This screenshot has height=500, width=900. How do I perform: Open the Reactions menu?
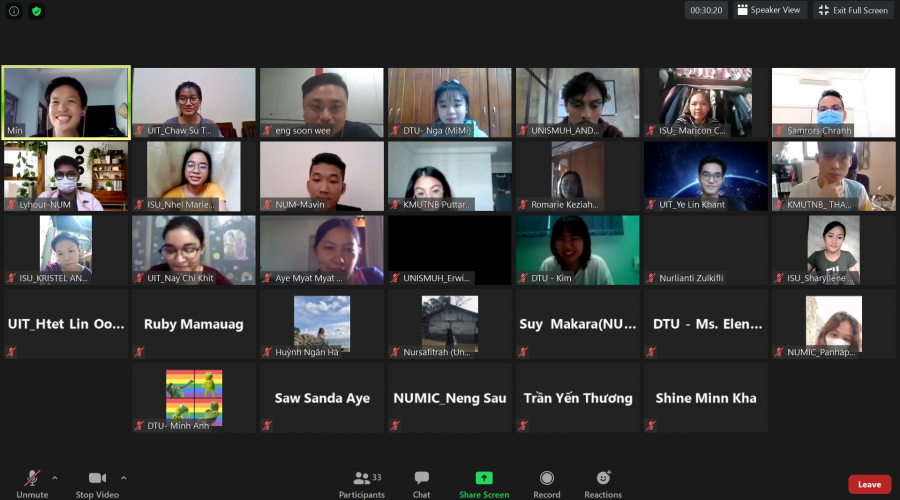tap(603, 479)
